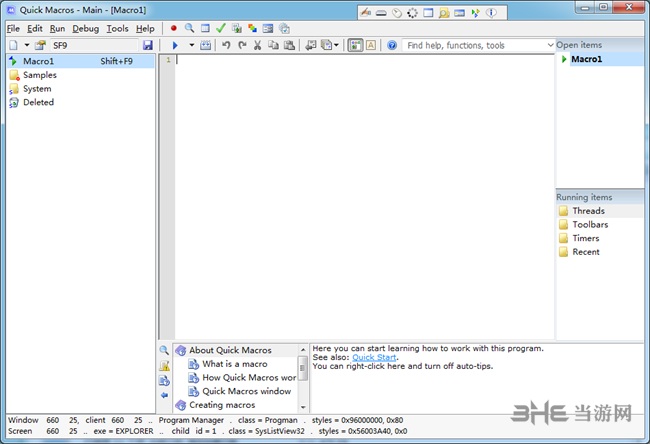Open the Quick Start link
650x444 pixels.
(x=374, y=358)
